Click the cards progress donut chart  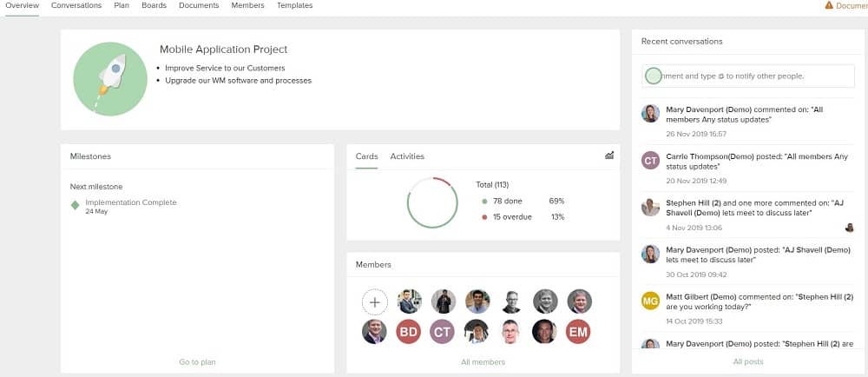[431, 202]
